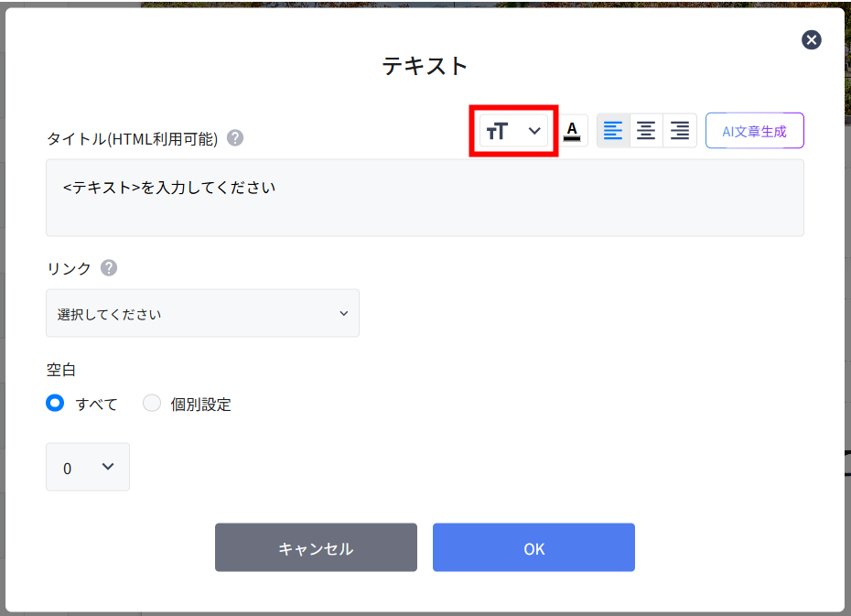Confirm with the OK button

coord(533,547)
